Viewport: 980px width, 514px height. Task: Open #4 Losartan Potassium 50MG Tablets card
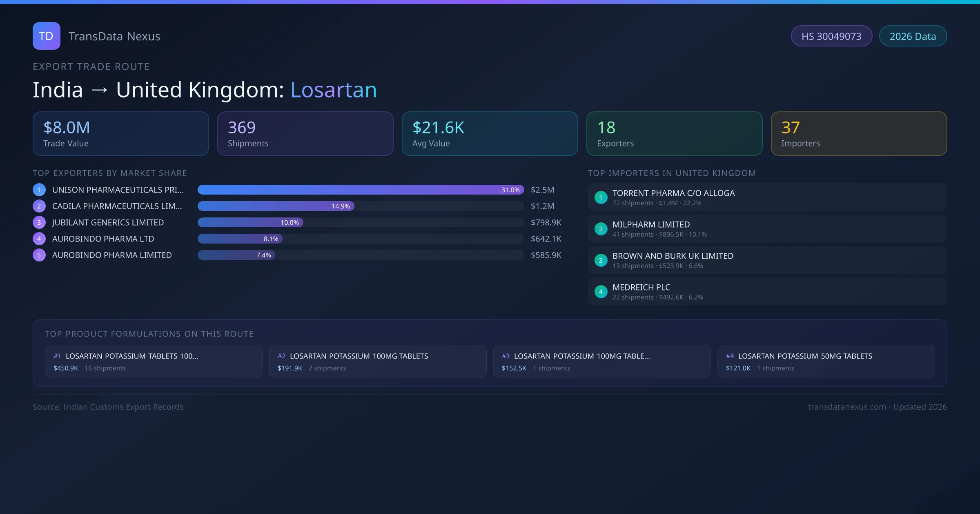(x=826, y=361)
